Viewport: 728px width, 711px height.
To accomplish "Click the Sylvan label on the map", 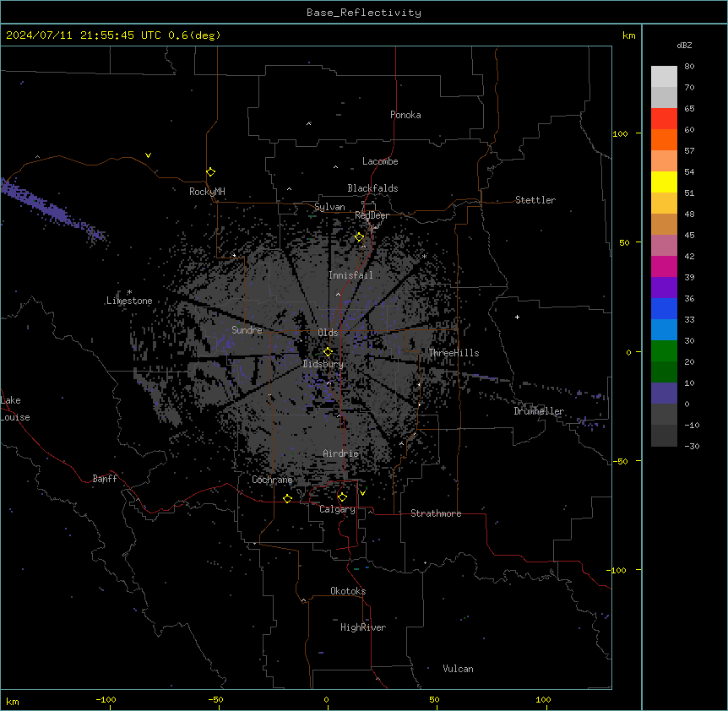I will (x=329, y=207).
